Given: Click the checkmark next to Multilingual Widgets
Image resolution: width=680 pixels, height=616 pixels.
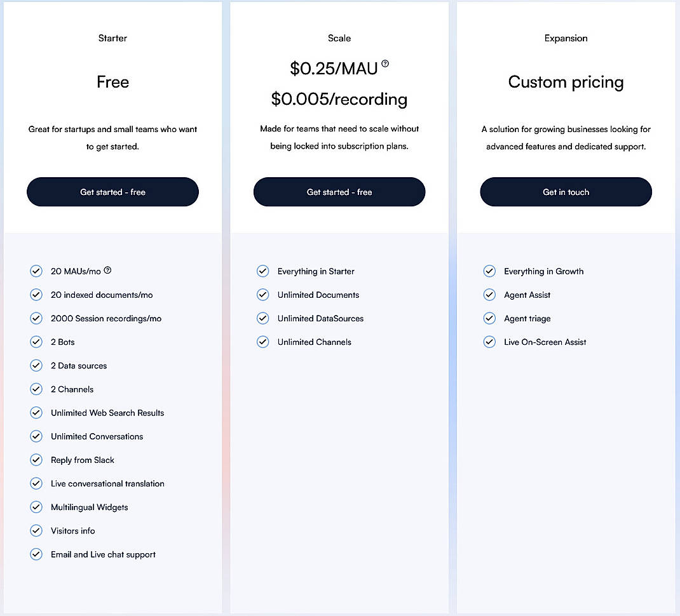Looking at the screenshot, I should coord(36,507).
